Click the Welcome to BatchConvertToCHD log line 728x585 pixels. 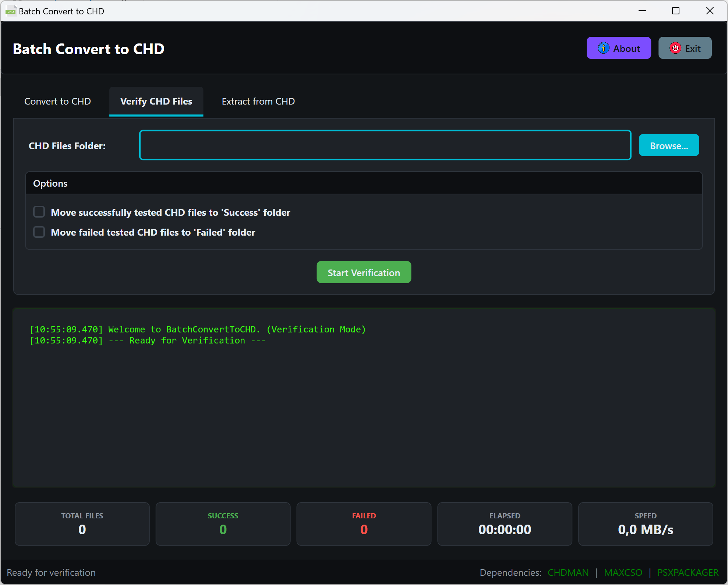[x=198, y=329]
